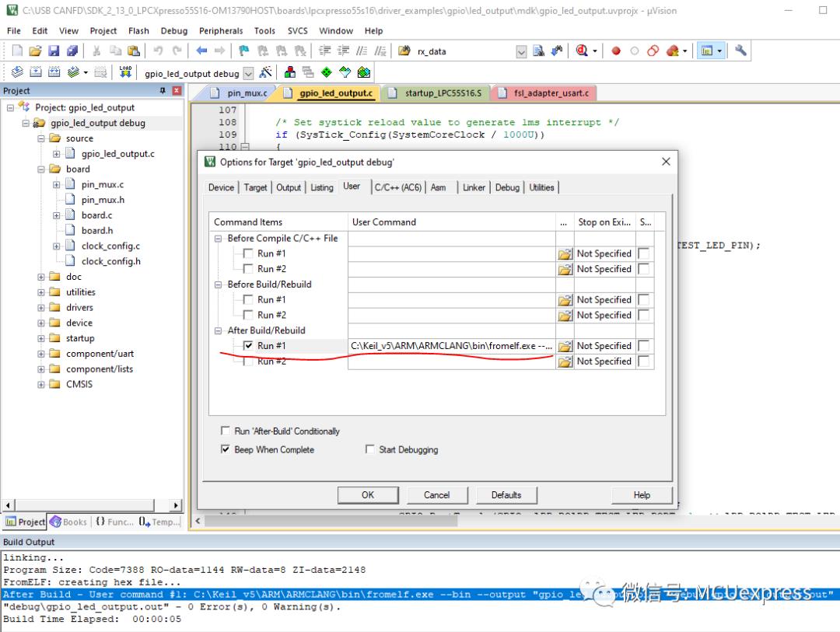Toggle S... checkbox on After Build Run #1 row
Screen dimensions: 840x632
point(644,346)
